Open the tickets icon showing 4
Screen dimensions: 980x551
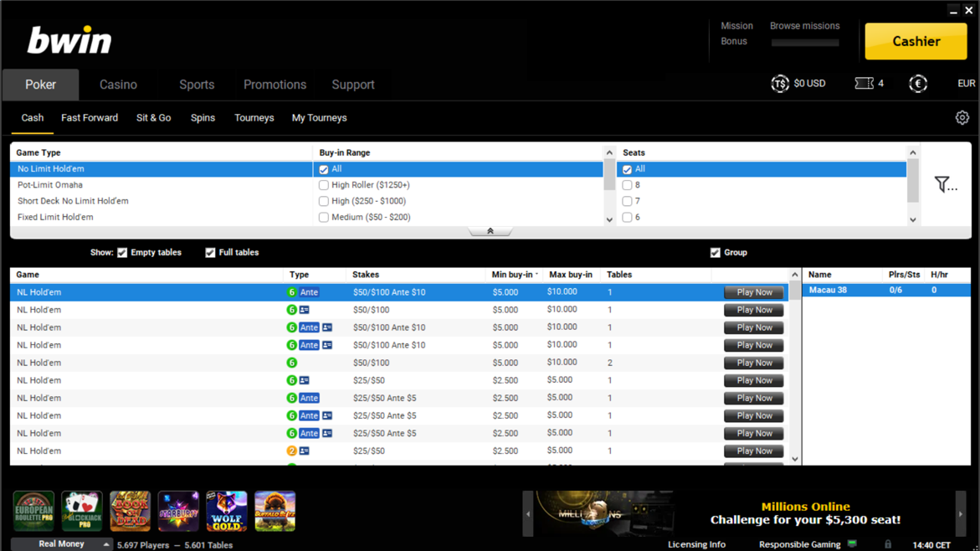coord(864,84)
